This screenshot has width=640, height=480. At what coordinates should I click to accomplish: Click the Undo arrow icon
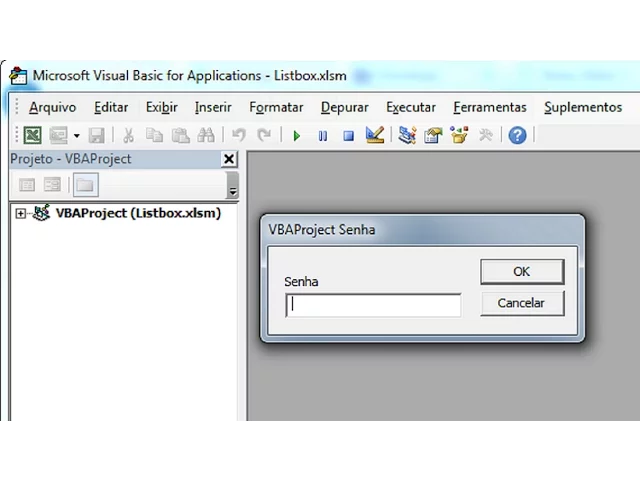(x=239, y=135)
